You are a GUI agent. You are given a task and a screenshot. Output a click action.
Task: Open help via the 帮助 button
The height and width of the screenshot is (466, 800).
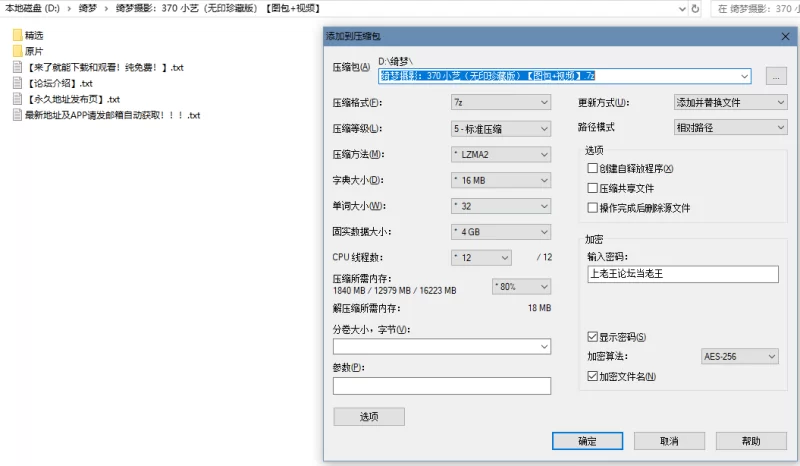pos(751,441)
